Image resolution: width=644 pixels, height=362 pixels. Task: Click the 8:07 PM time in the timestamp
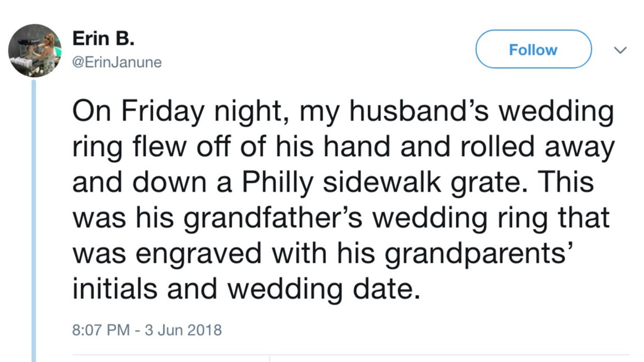[x=101, y=329]
